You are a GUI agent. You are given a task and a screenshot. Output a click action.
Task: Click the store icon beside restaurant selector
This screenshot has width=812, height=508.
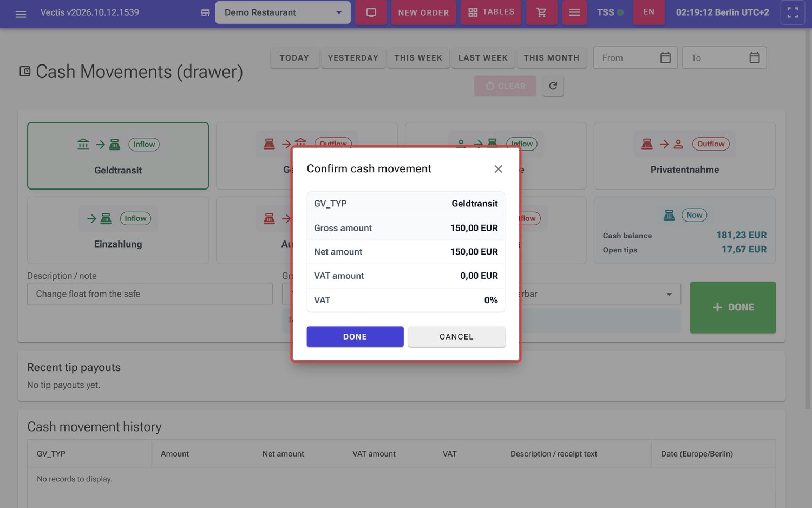[x=205, y=12]
